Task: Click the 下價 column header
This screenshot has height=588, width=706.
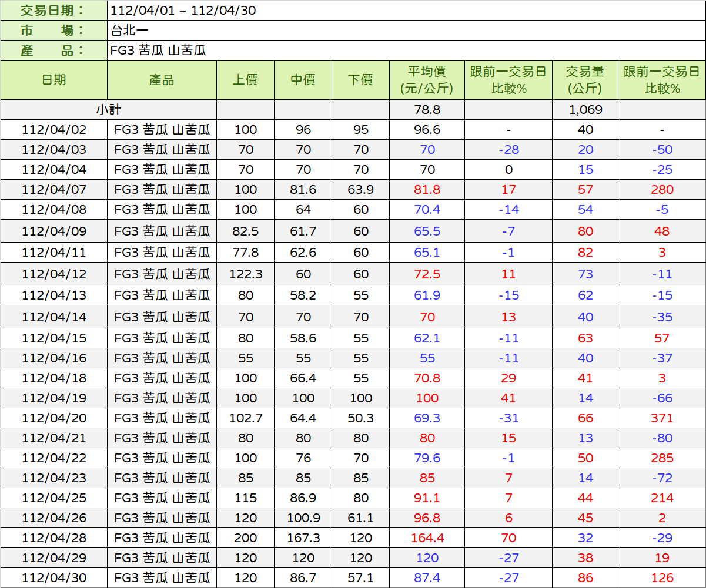Action: point(360,80)
